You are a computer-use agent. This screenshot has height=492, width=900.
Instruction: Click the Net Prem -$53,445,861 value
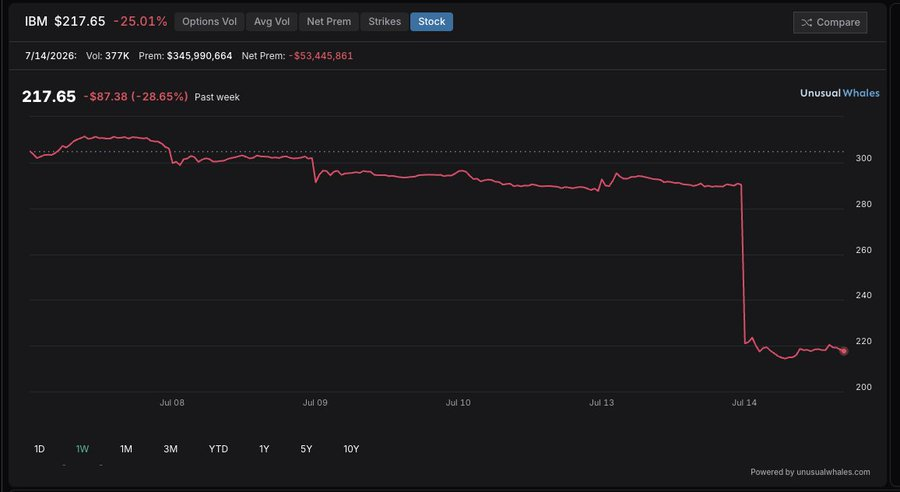coord(297,56)
